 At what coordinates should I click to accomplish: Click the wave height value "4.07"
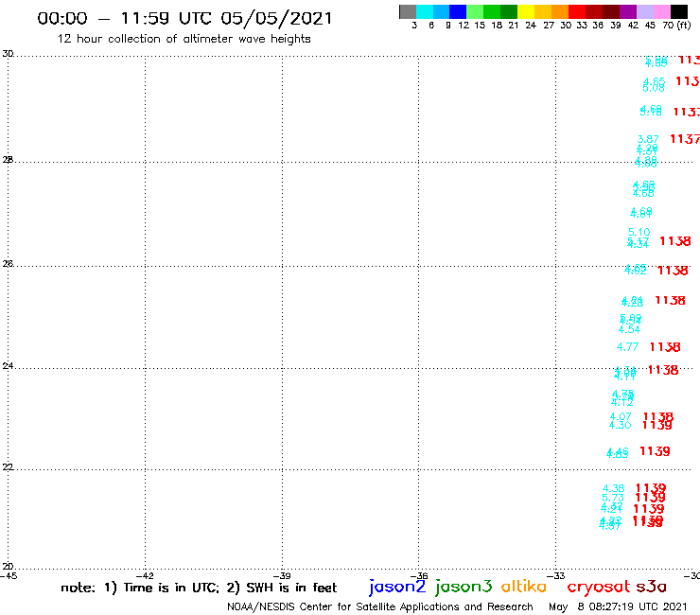tap(621, 416)
